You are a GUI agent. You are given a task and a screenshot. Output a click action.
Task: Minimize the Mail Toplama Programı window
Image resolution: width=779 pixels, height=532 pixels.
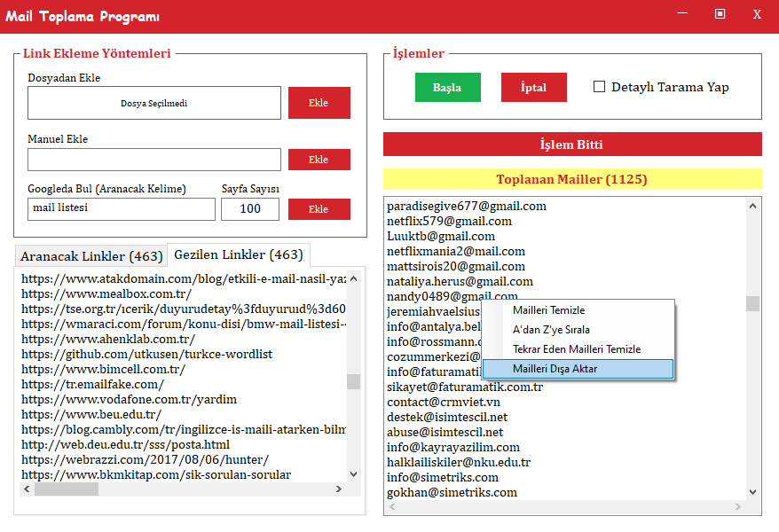tap(681, 13)
